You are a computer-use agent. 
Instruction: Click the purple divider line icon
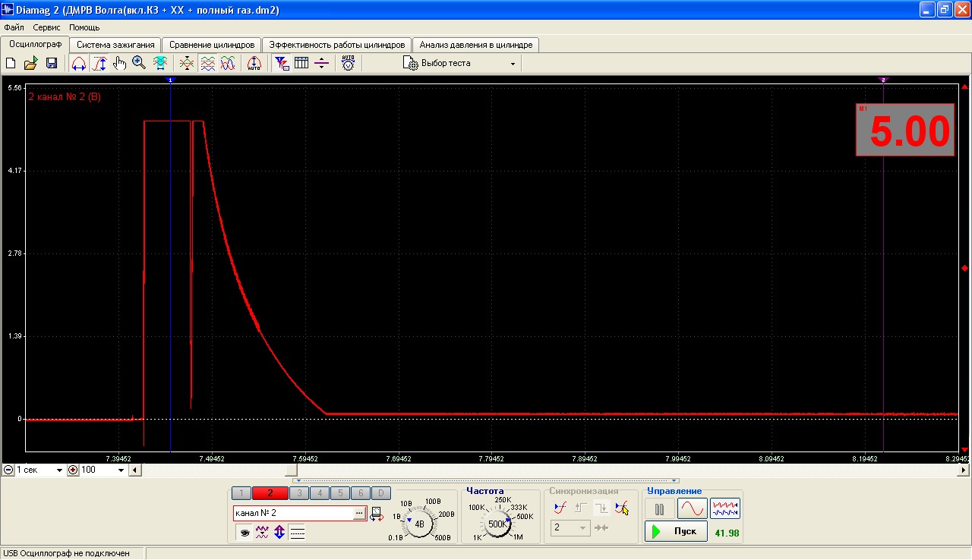[321, 64]
